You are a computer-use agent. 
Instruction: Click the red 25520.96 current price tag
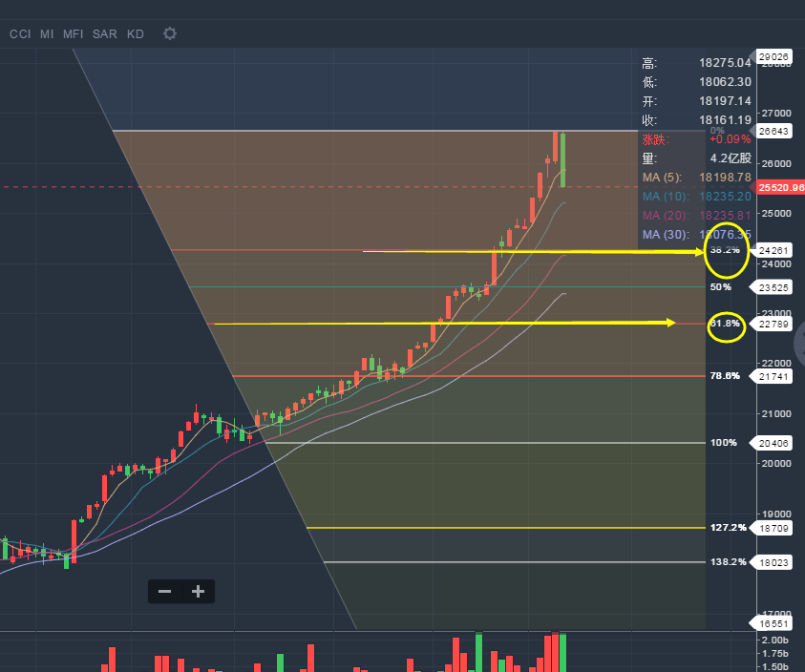click(x=780, y=188)
